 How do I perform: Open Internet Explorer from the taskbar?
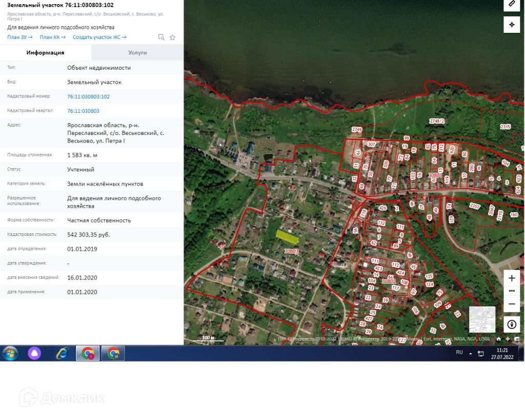click(x=62, y=353)
